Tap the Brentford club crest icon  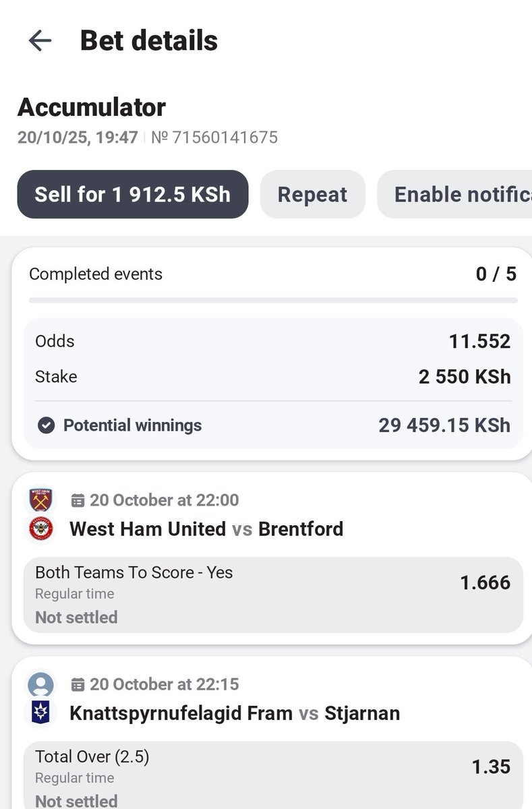[41, 529]
